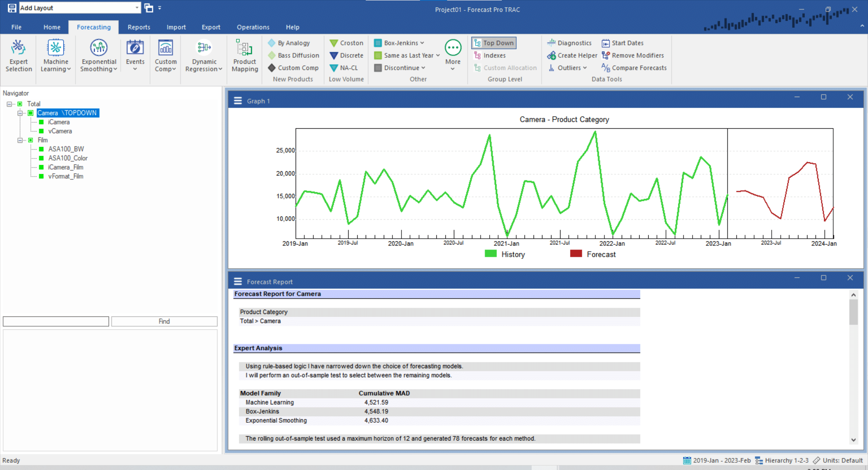Toggle the checkbox next to iCamera
The width and height of the screenshot is (868, 470).
41,122
